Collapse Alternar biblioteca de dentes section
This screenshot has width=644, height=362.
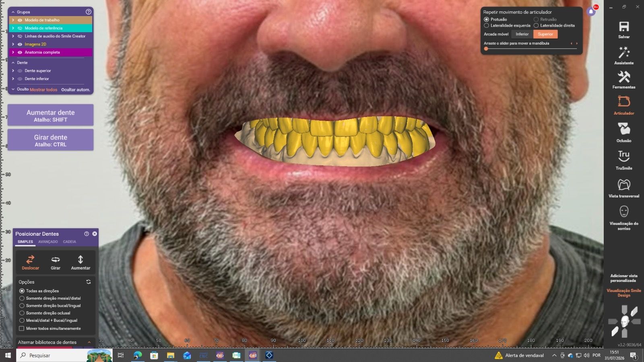89,342
